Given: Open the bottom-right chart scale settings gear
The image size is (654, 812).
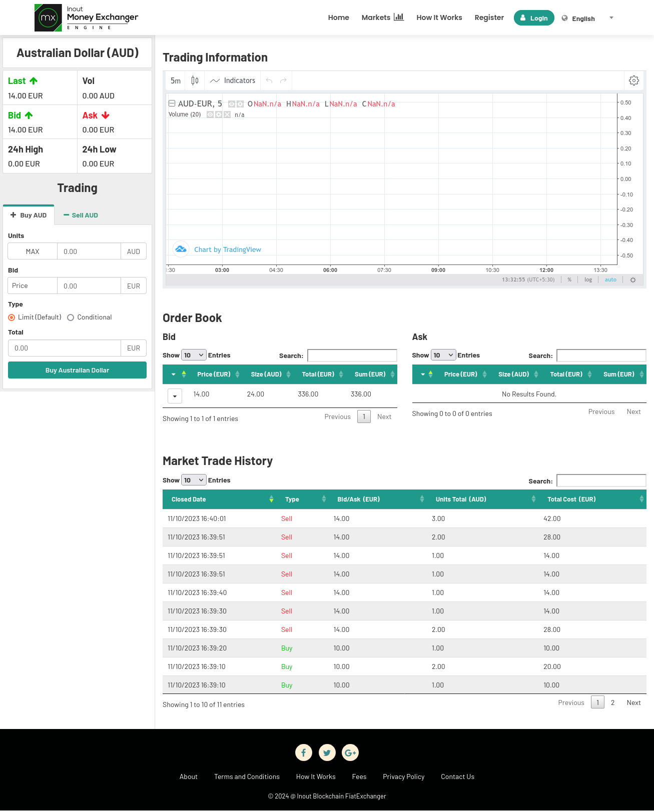Looking at the screenshot, I should coord(633,280).
